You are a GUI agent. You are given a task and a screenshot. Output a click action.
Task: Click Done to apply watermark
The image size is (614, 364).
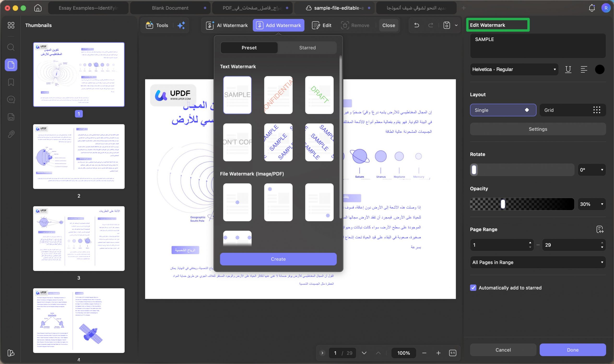(573, 350)
